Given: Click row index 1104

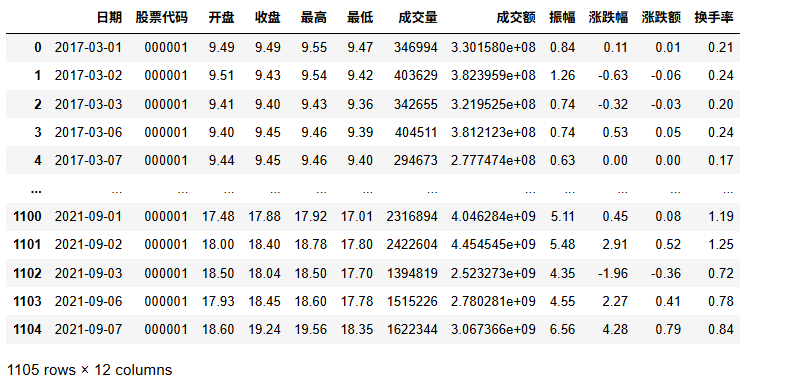Looking at the screenshot, I should pyautogui.click(x=27, y=329).
